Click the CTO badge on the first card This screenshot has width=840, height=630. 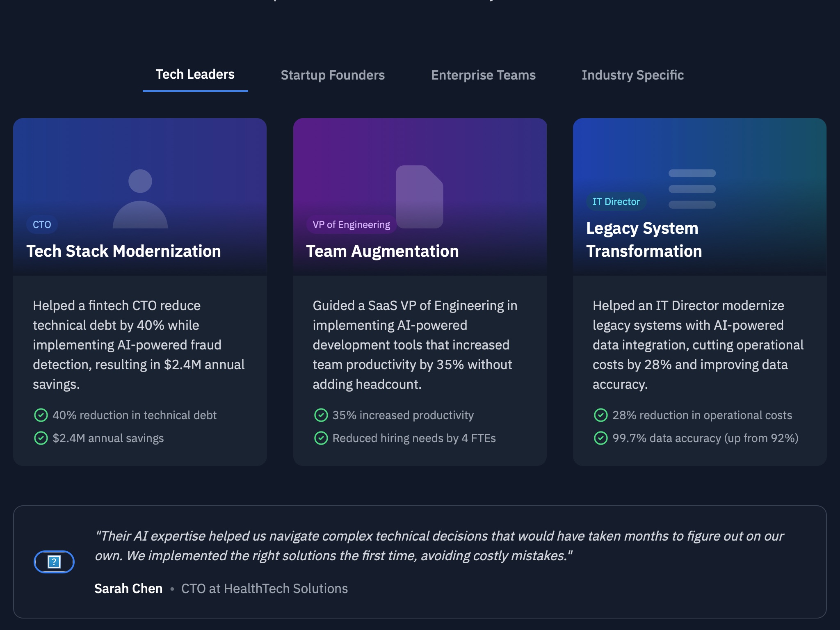coord(41,224)
